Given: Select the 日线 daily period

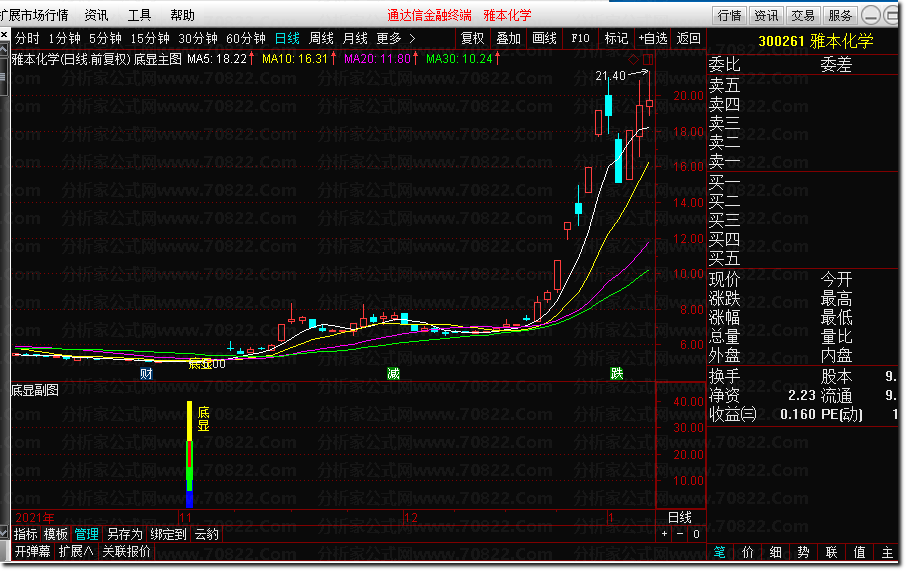Looking at the screenshot, I should click(x=287, y=39).
